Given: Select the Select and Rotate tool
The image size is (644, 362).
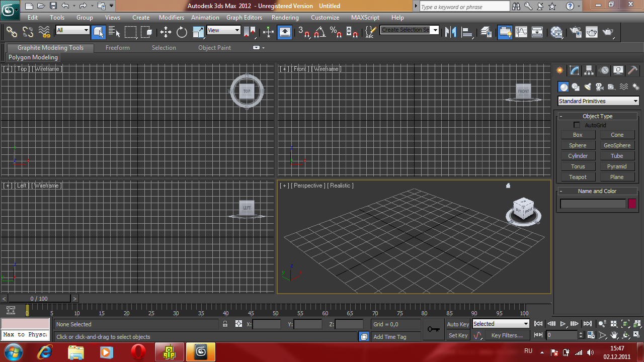Looking at the screenshot, I should (182, 32).
